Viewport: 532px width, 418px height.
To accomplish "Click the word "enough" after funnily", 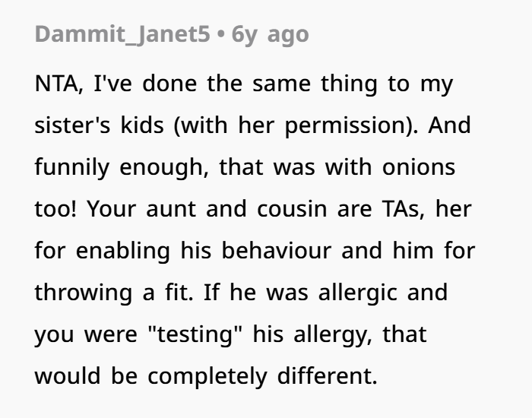I will click(164, 167).
